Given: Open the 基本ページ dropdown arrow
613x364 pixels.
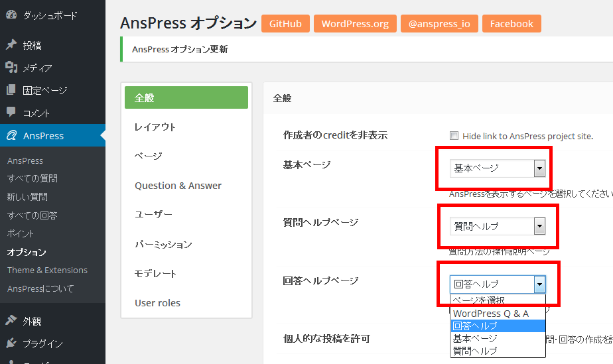Looking at the screenshot, I should [539, 168].
